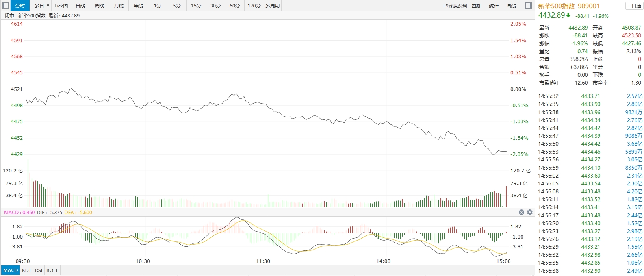Click the minus icon beside 自选
This screenshot has height=276, width=644.
pyautogui.click(x=629, y=6)
